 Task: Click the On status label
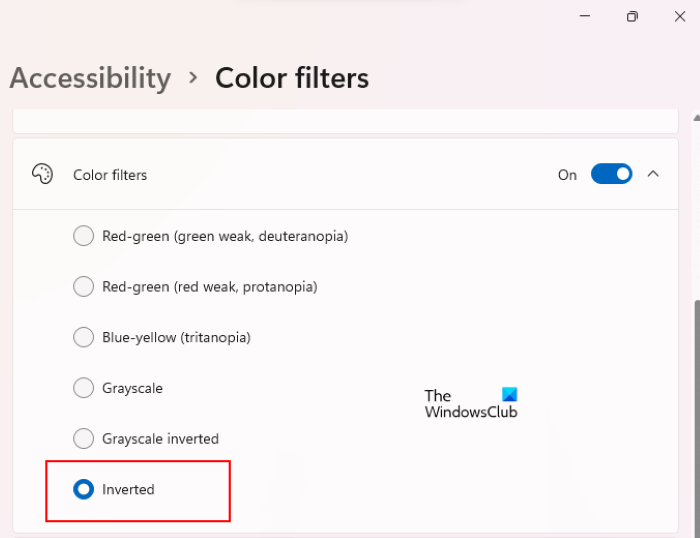[x=567, y=175]
